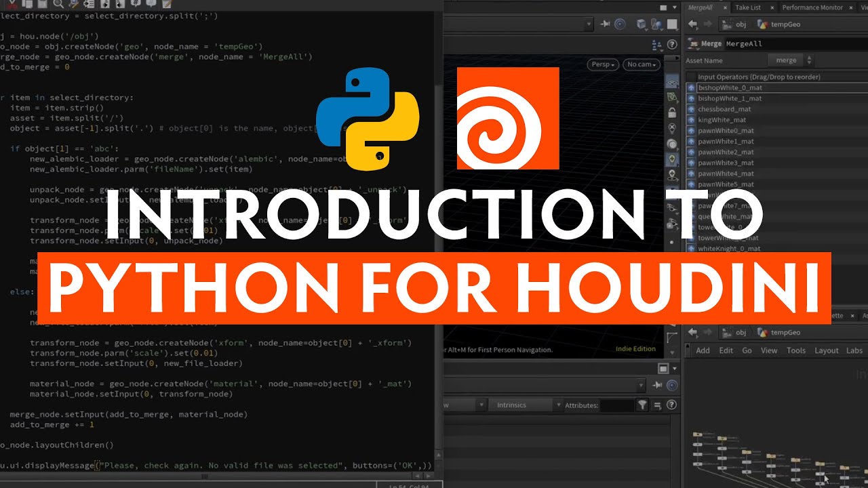Move kingWhite_mat input up arrow
Viewport: 868px width, 488px height.
coord(691,120)
